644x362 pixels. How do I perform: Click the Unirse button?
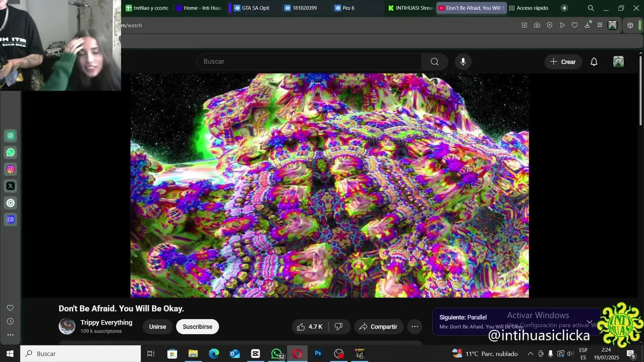(157, 327)
